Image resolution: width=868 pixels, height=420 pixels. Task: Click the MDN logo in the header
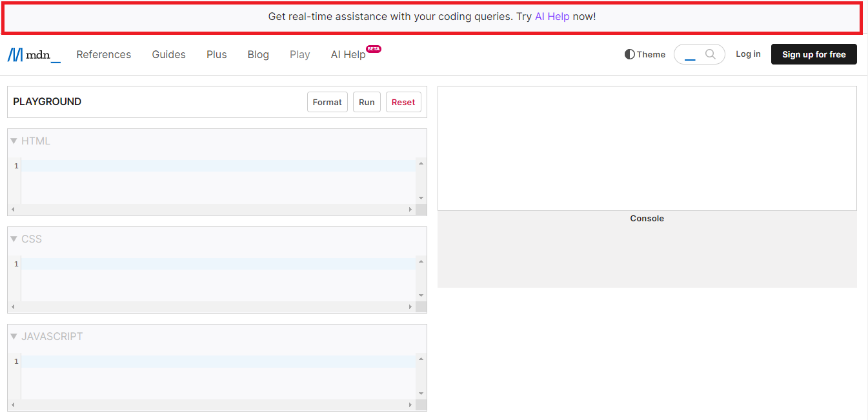point(34,55)
